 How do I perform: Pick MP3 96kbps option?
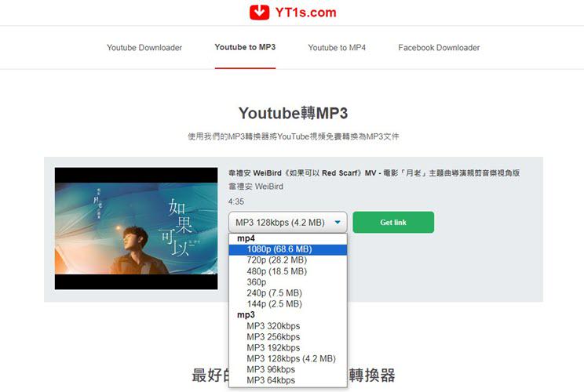pos(288,369)
